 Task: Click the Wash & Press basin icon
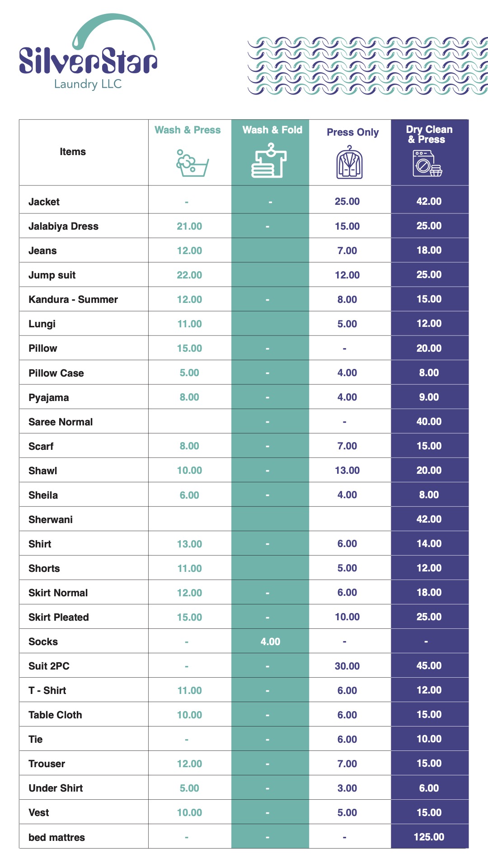[x=192, y=163]
